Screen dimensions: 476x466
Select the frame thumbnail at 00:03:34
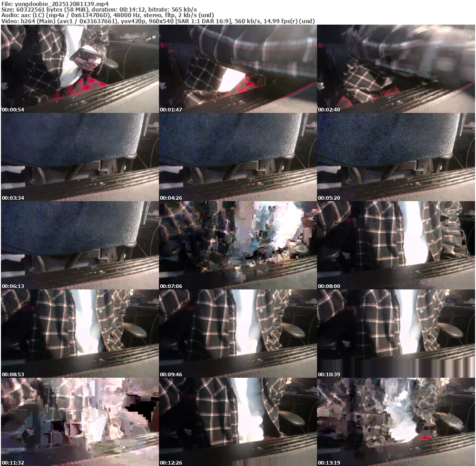tap(80, 157)
